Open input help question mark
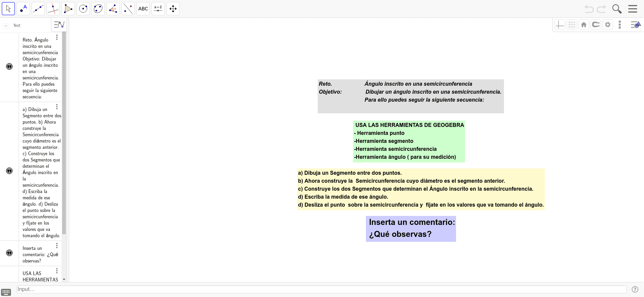The height and width of the screenshot is (297, 644). click(635, 289)
